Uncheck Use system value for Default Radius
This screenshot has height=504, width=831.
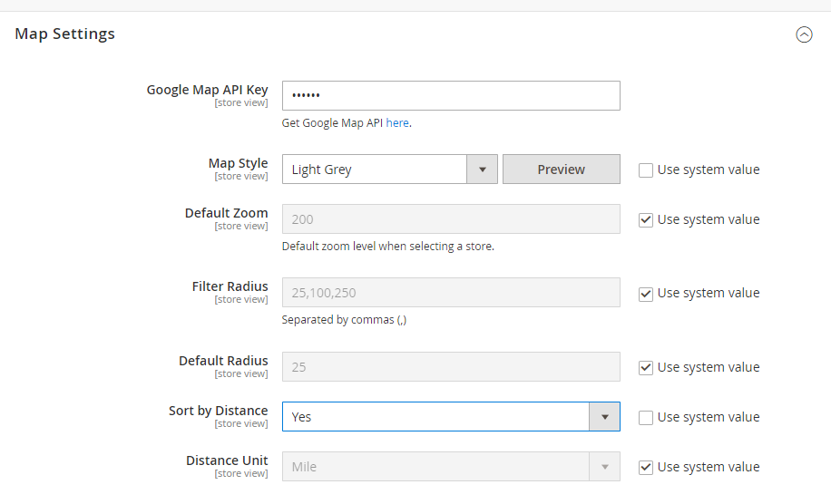pos(646,367)
